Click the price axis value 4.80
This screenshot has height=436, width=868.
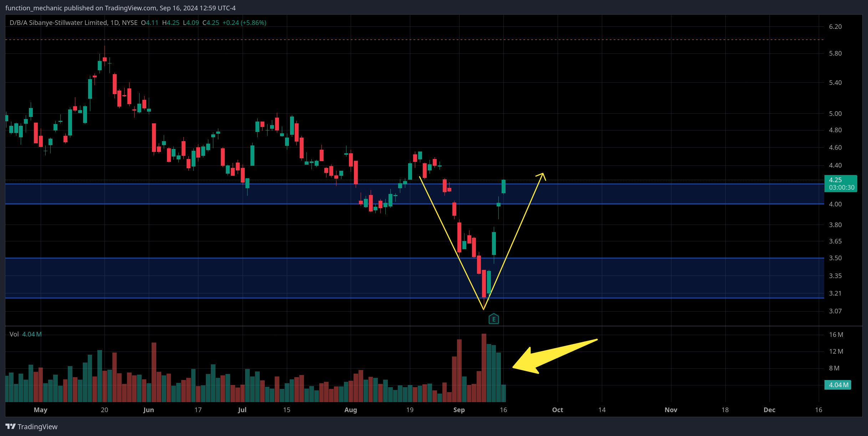[x=835, y=130]
